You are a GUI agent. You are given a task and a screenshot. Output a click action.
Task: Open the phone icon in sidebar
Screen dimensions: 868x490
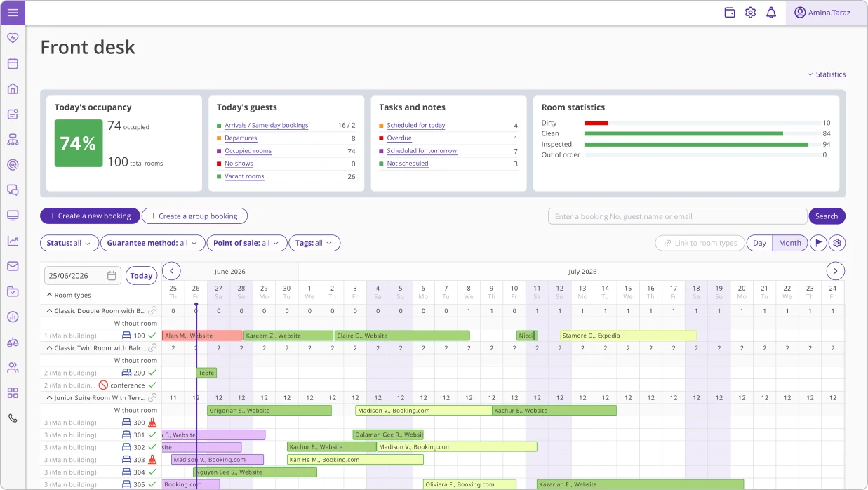coord(13,418)
